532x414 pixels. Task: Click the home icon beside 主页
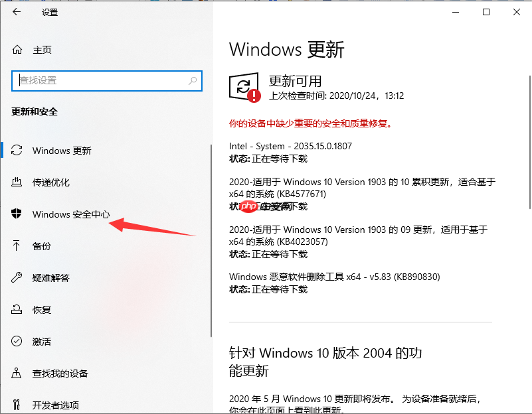(17, 50)
